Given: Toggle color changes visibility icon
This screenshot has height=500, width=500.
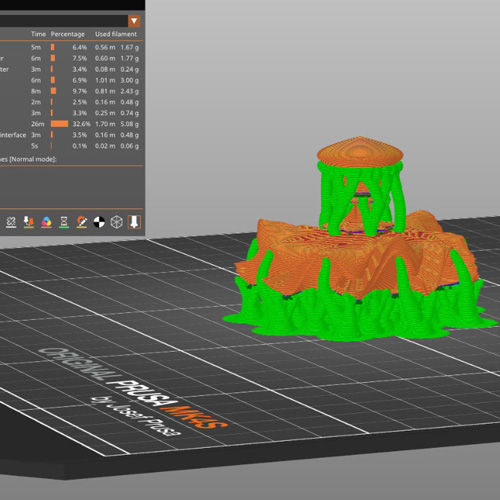Looking at the screenshot, I should (46, 222).
